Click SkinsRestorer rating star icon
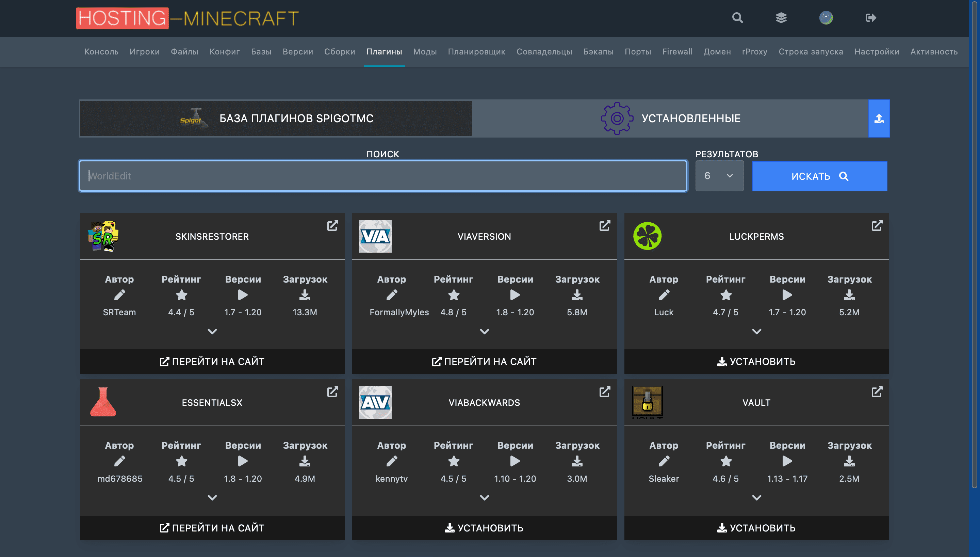The width and height of the screenshot is (980, 557). pos(181,295)
